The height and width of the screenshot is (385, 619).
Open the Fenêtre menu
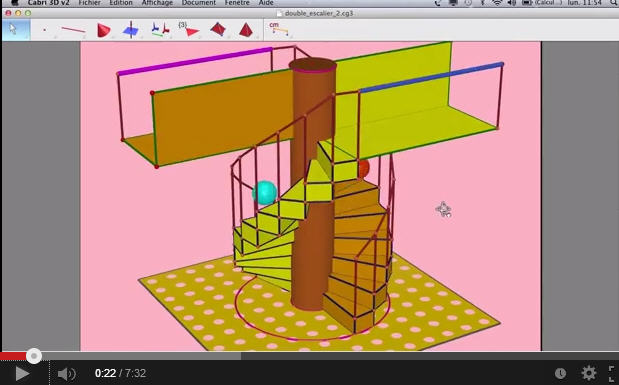[237, 3]
